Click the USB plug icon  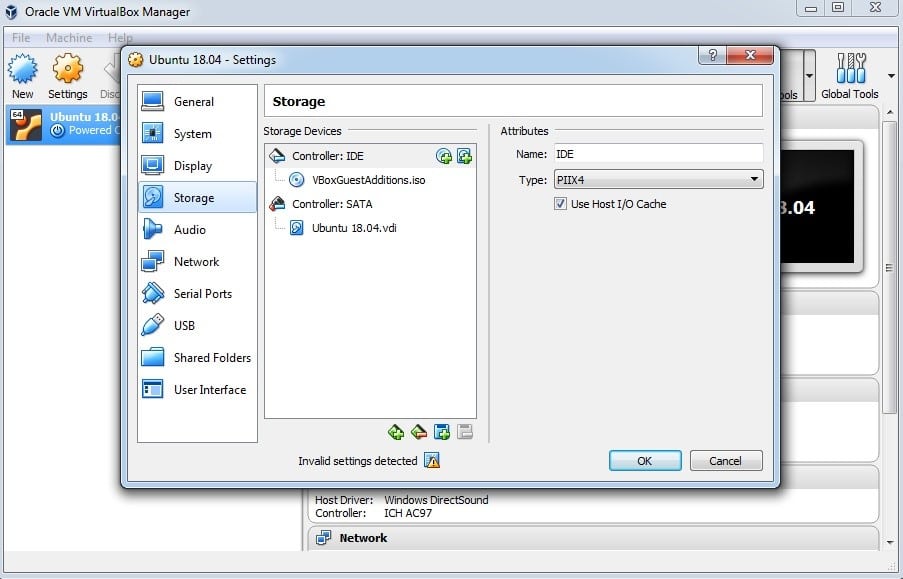pyautogui.click(x=153, y=325)
